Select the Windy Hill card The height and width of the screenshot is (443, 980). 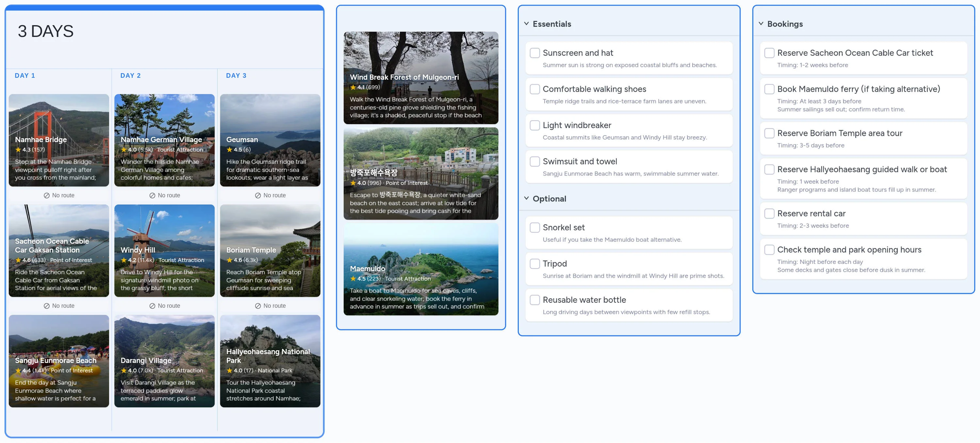(x=164, y=251)
